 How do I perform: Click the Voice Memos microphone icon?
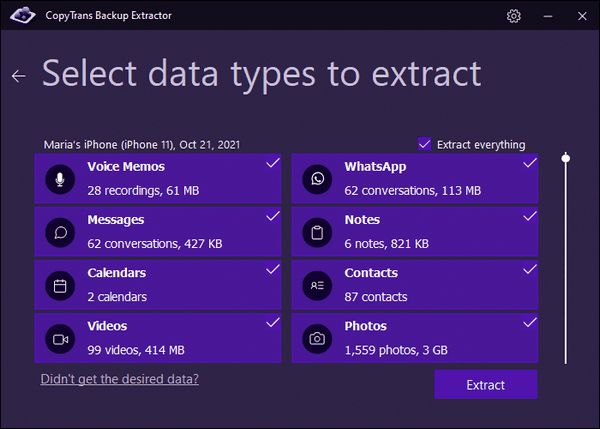[x=60, y=179]
